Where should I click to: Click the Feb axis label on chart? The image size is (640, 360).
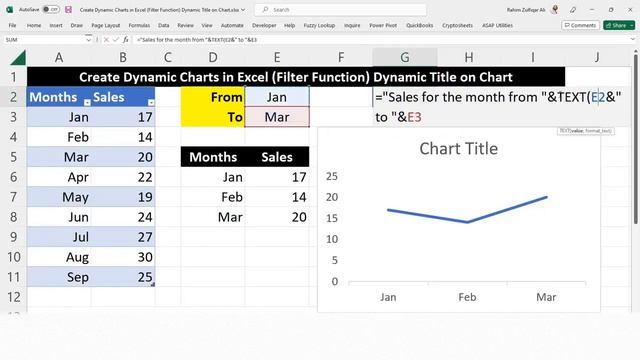click(x=467, y=297)
